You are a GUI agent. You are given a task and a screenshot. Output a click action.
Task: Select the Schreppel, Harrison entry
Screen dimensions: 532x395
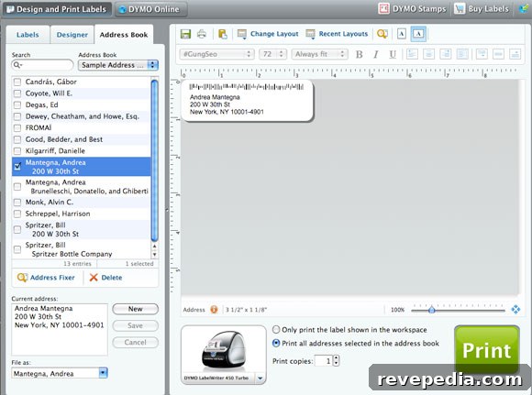[x=81, y=214]
